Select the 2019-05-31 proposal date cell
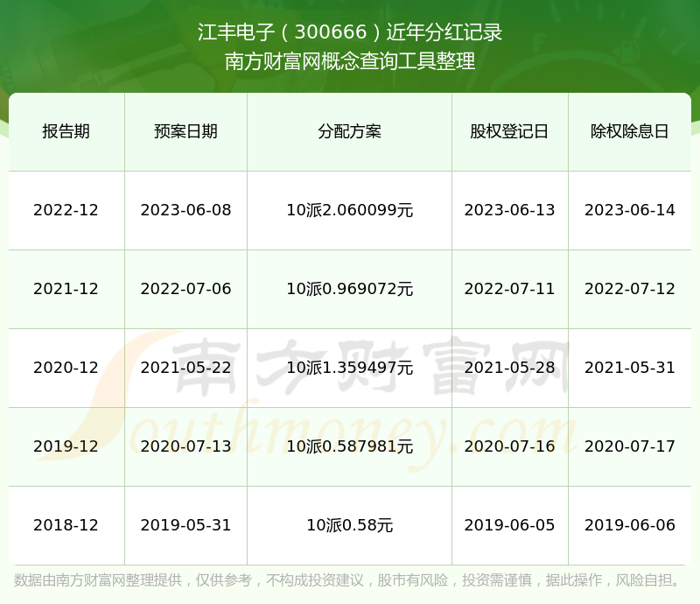This screenshot has height=604, width=700. [185, 525]
